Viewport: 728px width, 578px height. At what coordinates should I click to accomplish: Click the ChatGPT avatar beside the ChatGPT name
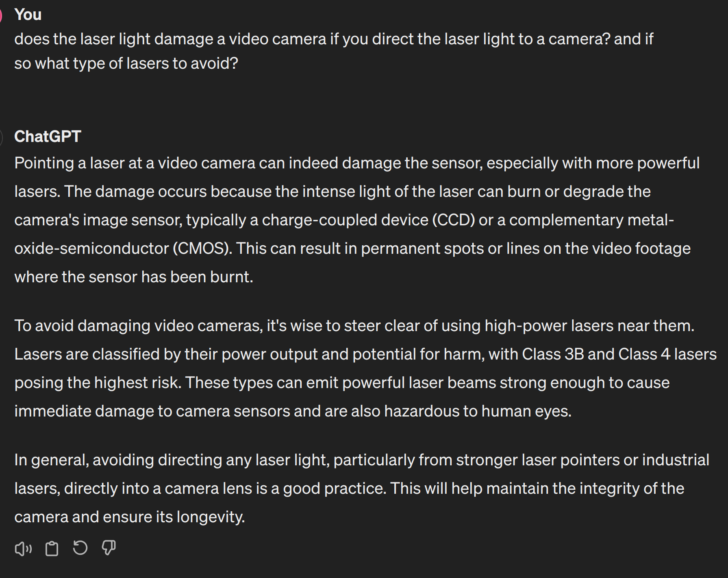tap(1, 137)
